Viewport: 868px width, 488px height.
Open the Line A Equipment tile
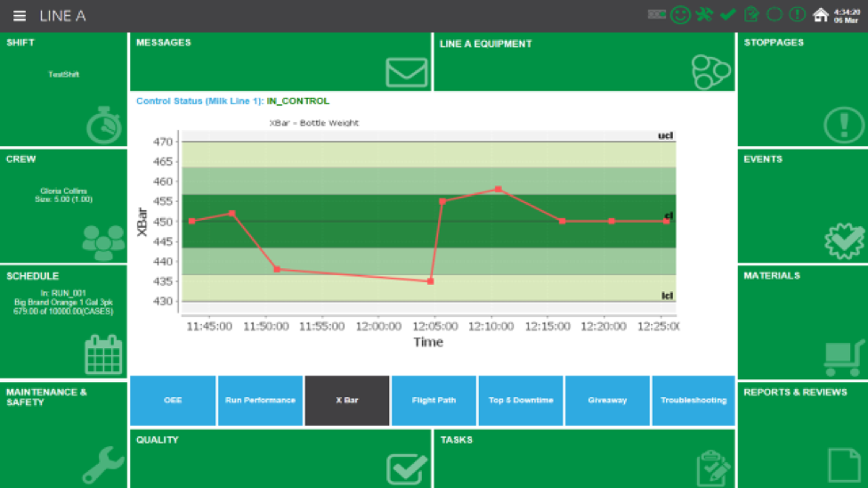(584, 62)
